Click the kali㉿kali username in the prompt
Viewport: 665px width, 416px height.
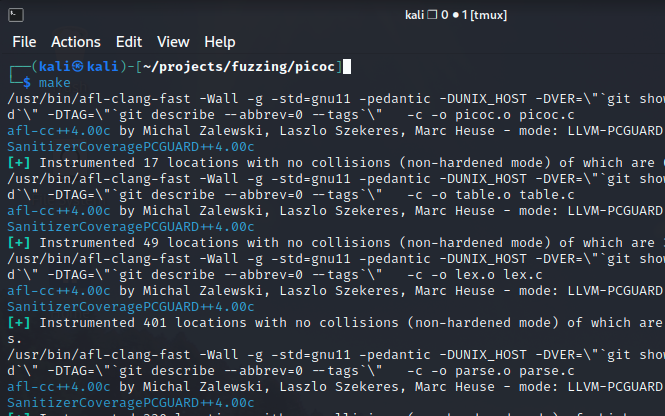[x=78, y=67]
